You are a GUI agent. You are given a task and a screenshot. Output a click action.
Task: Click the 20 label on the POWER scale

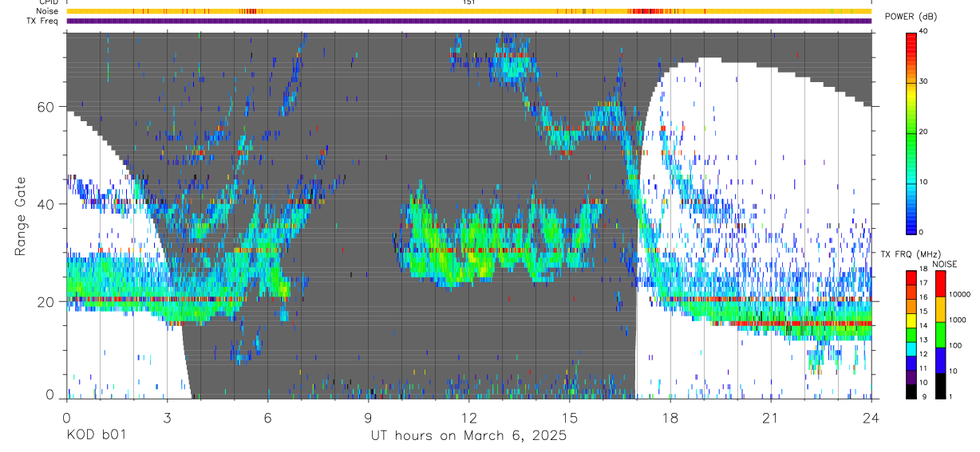click(x=925, y=132)
